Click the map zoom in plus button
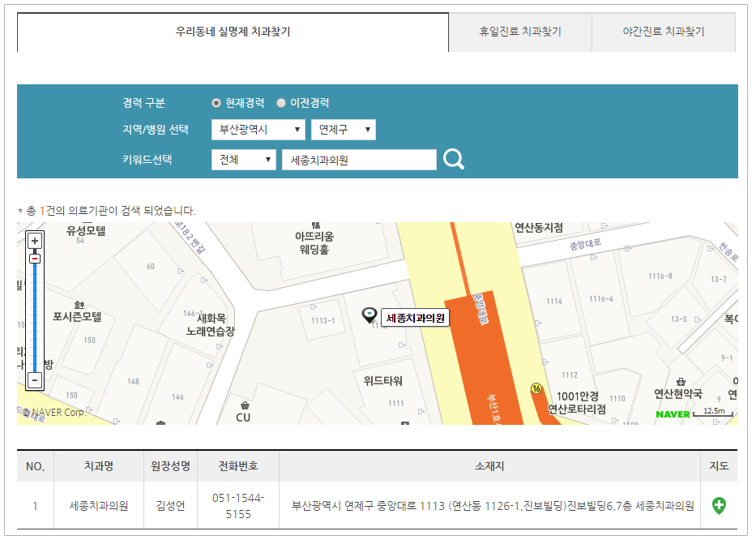The width and height of the screenshot is (756, 540). pos(35,241)
